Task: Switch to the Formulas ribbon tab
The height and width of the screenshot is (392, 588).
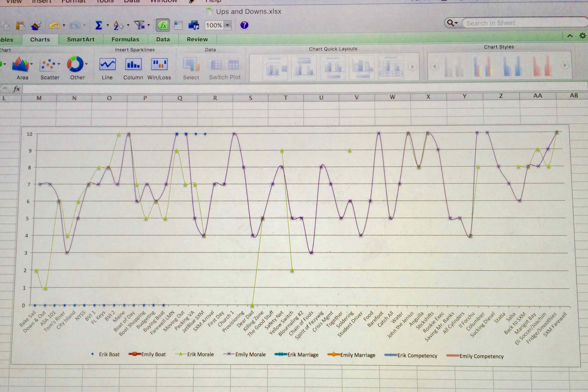Action: pyautogui.click(x=125, y=39)
